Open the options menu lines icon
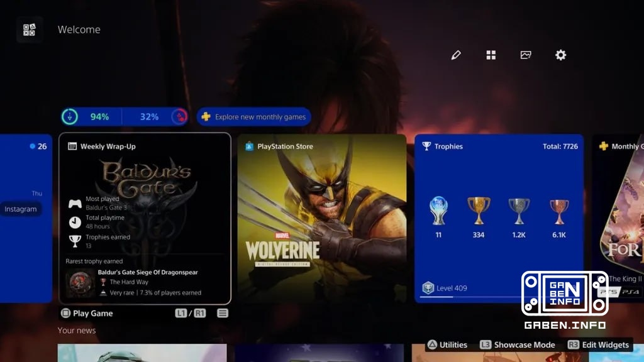Viewport: 644px width, 362px height. pos(223,314)
